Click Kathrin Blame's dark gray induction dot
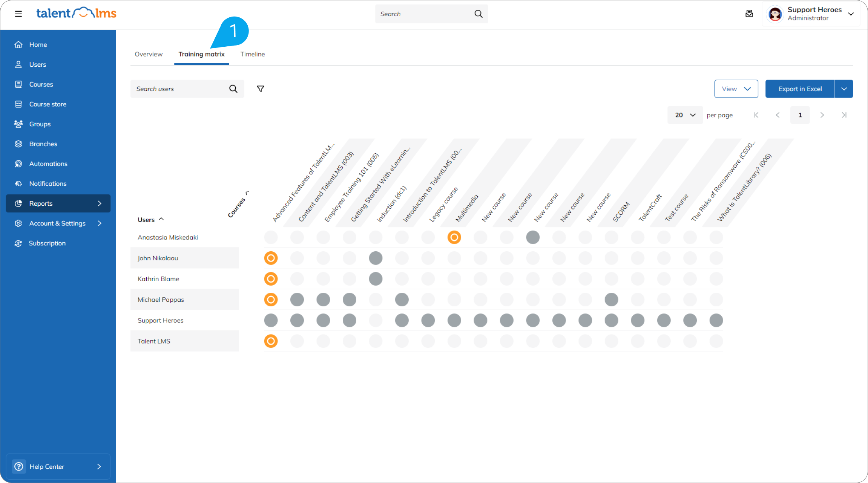Screen dimensions: 868x483 376,279
